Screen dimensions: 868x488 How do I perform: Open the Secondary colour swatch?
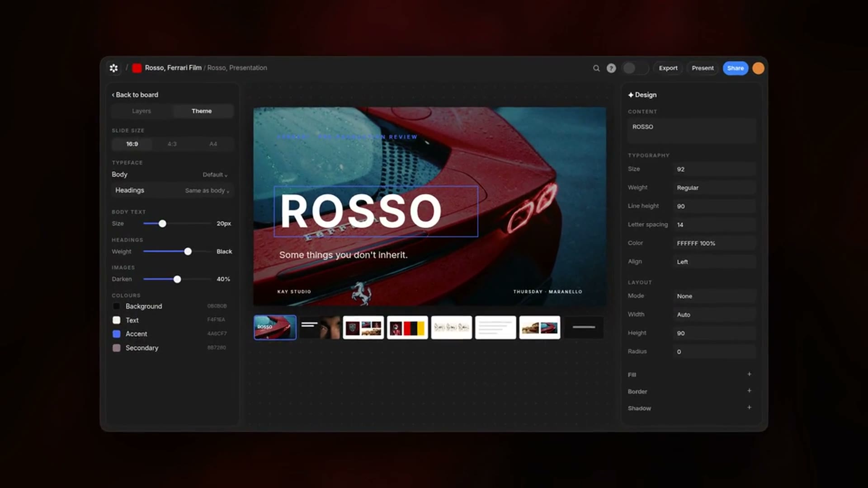[x=116, y=348]
